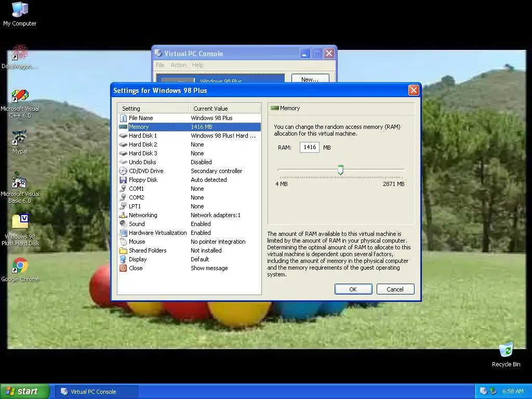Select the Hardware Virtualization row label

[158, 233]
